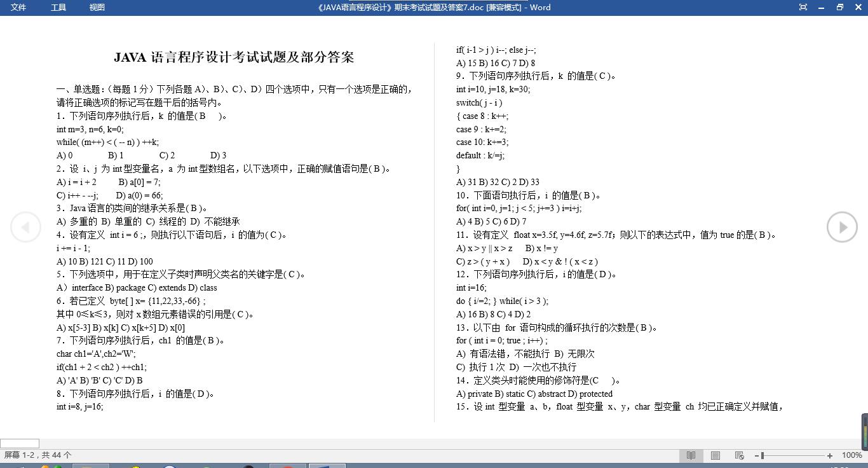Click options line with interface, package, extends, class
The width and height of the screenshot is (868, 468).
[x=137, y=287]
